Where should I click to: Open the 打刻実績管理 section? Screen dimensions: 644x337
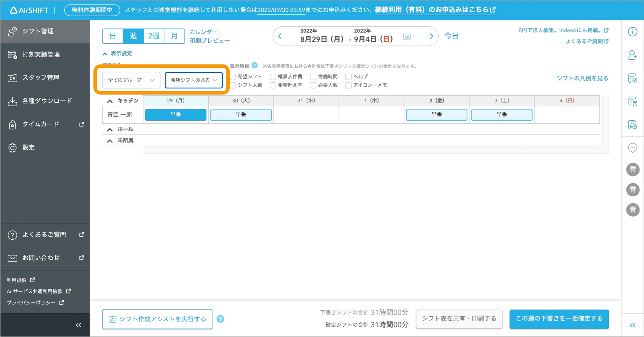(41, 54)
